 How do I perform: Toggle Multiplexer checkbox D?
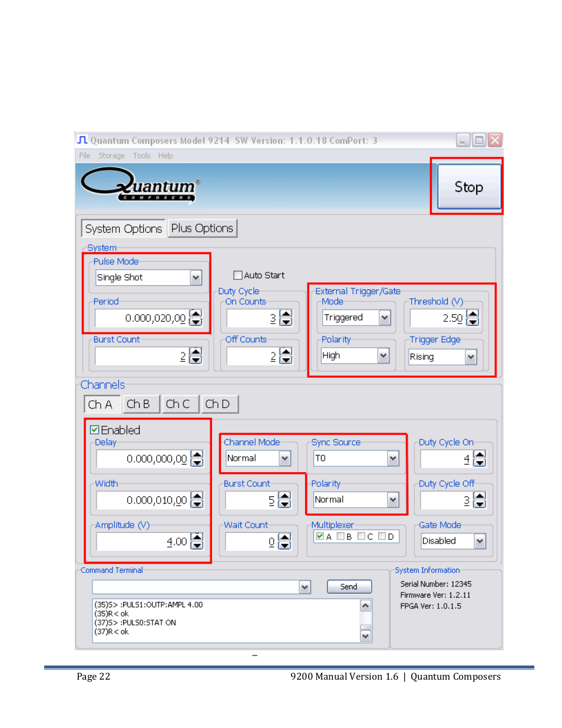tap(382, 536)
